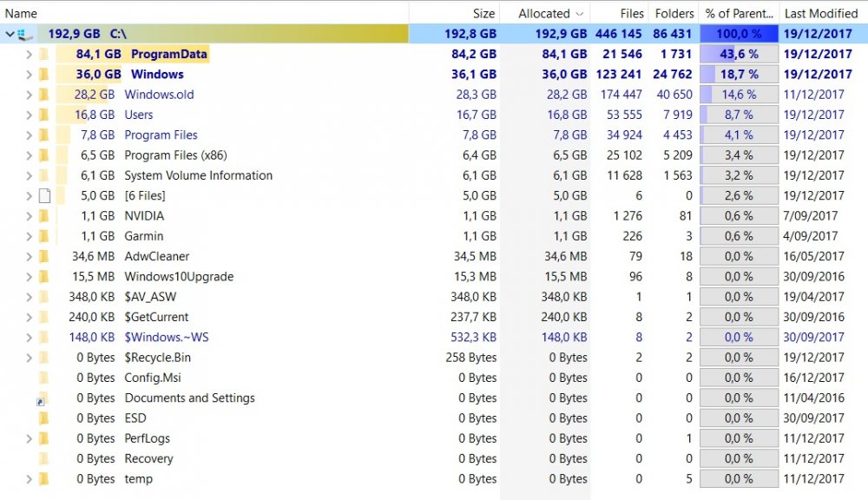Click the ProgramData folder icon
Image resolution: width=868 pixels, height=500 pixels.
pyautogui.click(x=43, y=54)
